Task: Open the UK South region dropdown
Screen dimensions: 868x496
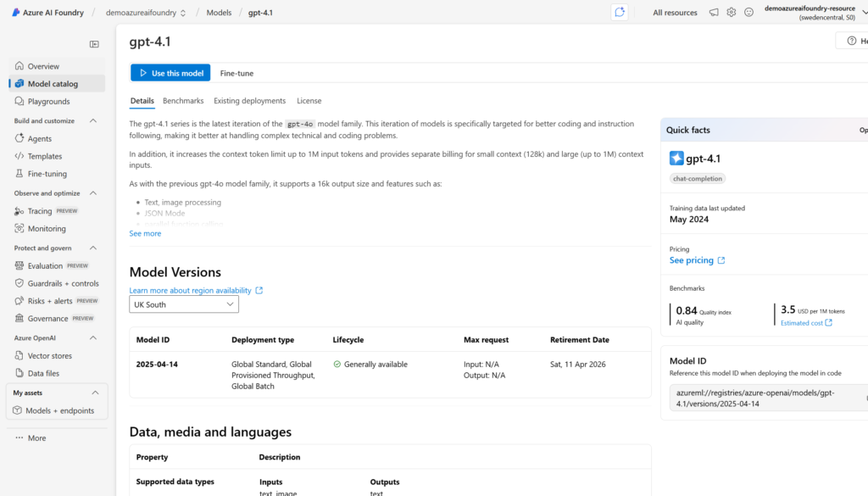Action: (x=184, y=304)
